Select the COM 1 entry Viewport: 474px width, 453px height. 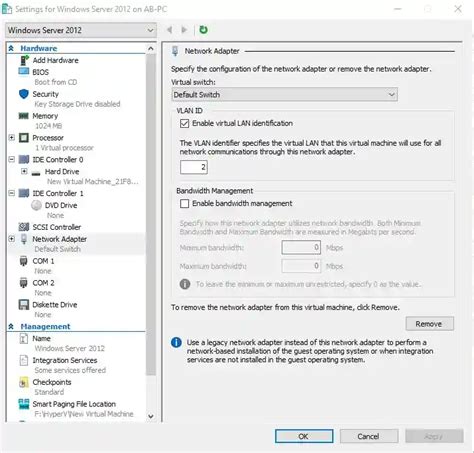(x=43, y=261)
